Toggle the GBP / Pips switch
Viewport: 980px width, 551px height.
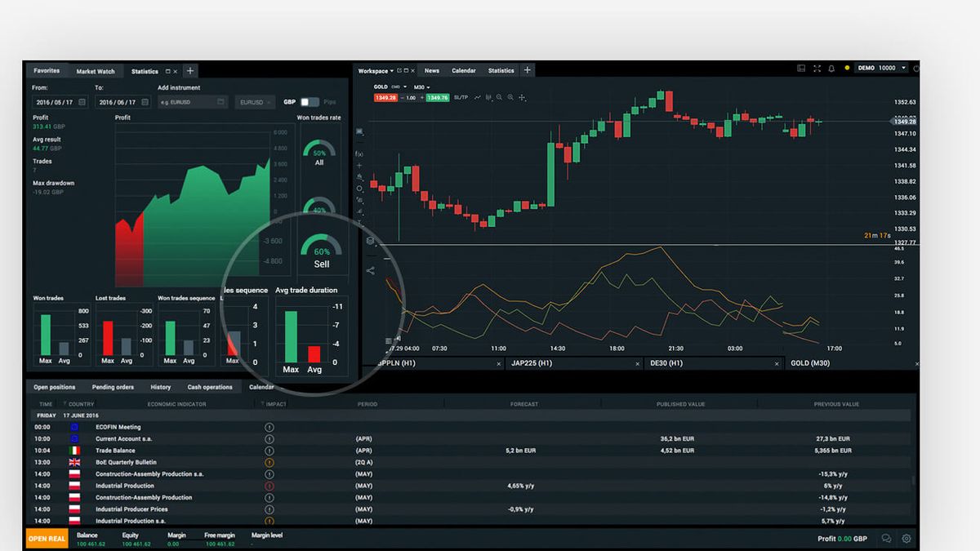310,102
